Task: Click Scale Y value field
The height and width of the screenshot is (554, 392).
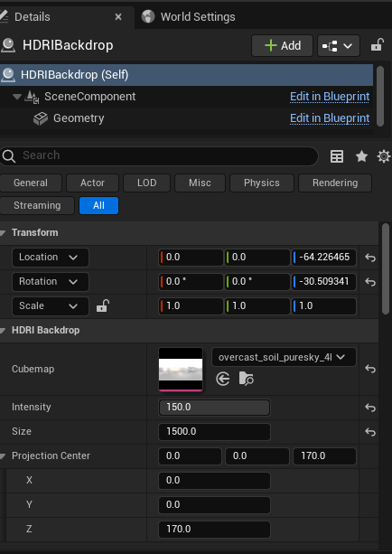Action: tap(257, 306)
